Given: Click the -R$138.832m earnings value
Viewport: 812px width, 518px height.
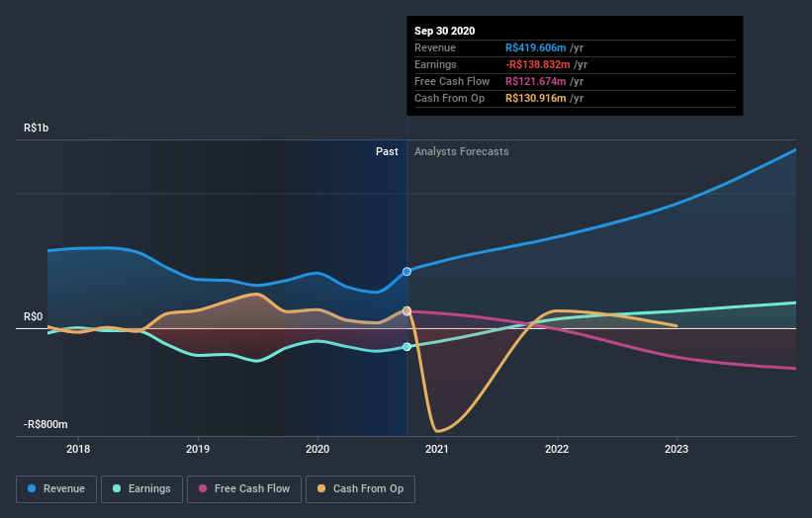Looking at the screenshot, I should [537, 64].
